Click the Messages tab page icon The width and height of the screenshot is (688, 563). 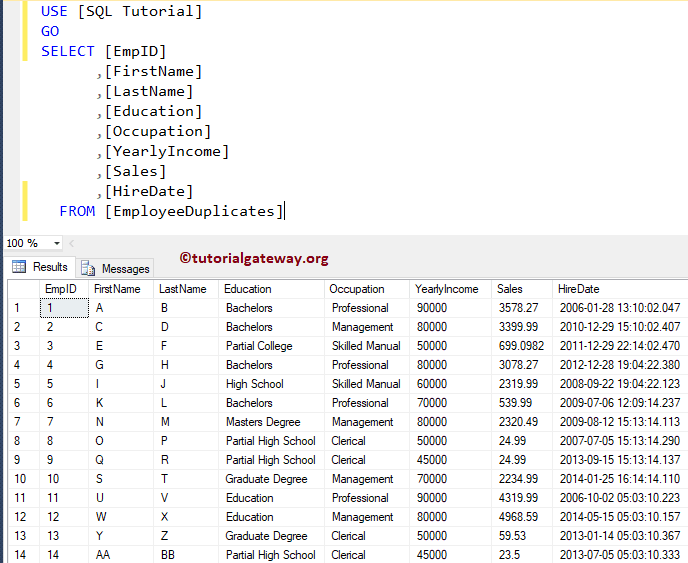click(x=88, y=268)
